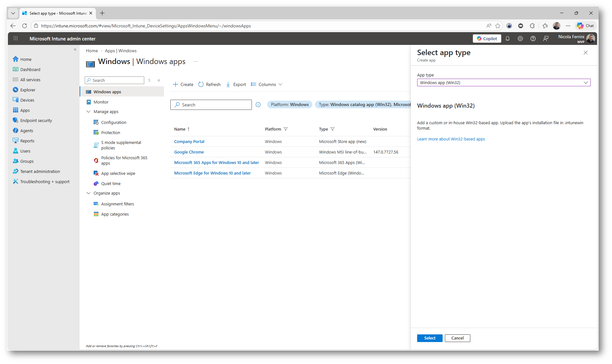612x364 pixels.
Task: Close the Select app type pane
Action: coord(585,53)
